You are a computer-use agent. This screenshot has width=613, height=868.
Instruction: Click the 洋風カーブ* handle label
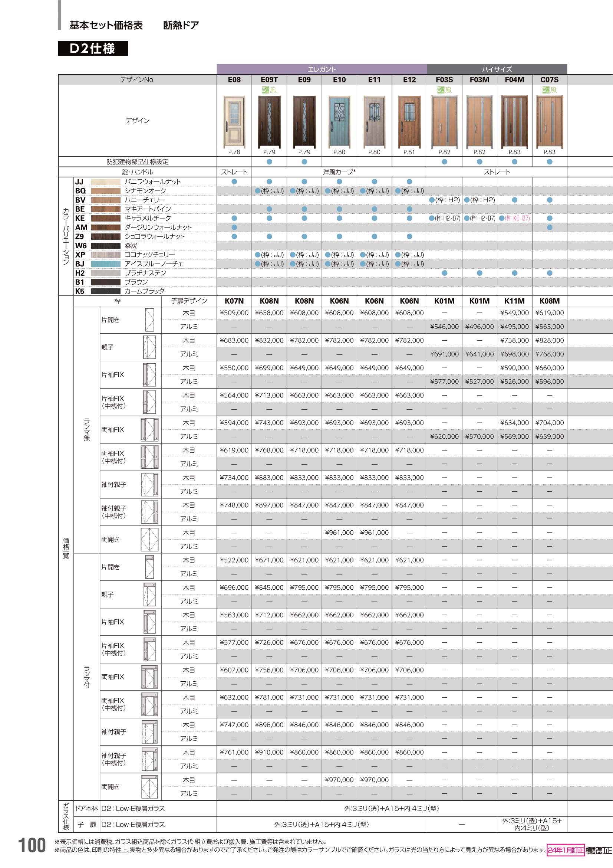point(339,172)
